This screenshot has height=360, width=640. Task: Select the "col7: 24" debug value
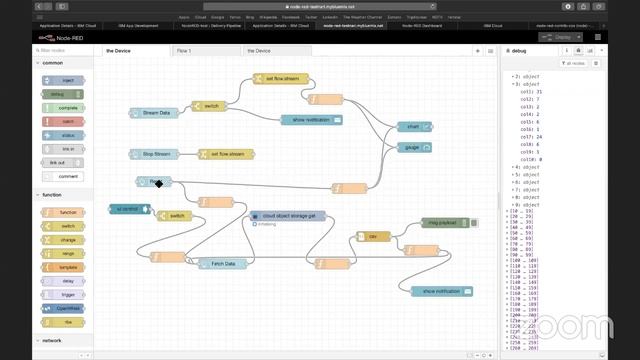(x=531, y=137)
